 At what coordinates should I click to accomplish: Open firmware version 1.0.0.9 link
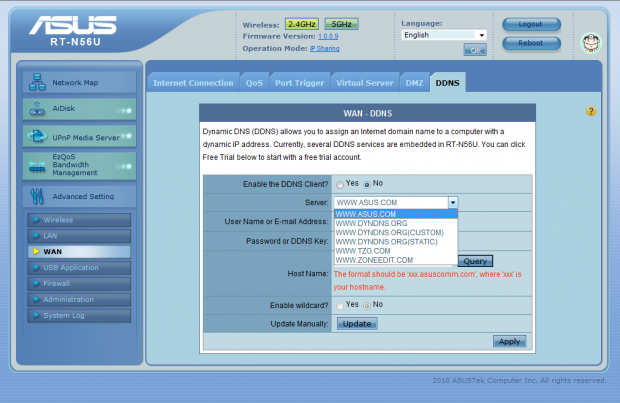tap(328, 36)
